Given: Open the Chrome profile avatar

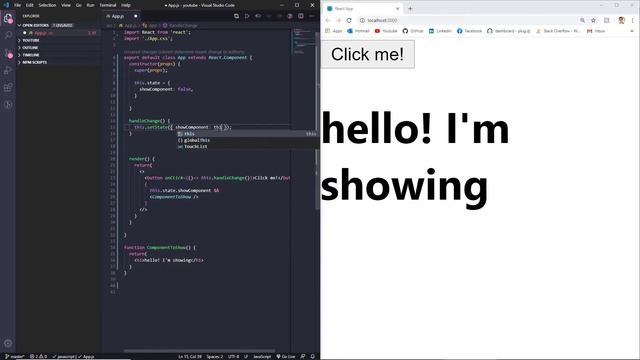Looking at the screenshot, I should coord(621,20).
